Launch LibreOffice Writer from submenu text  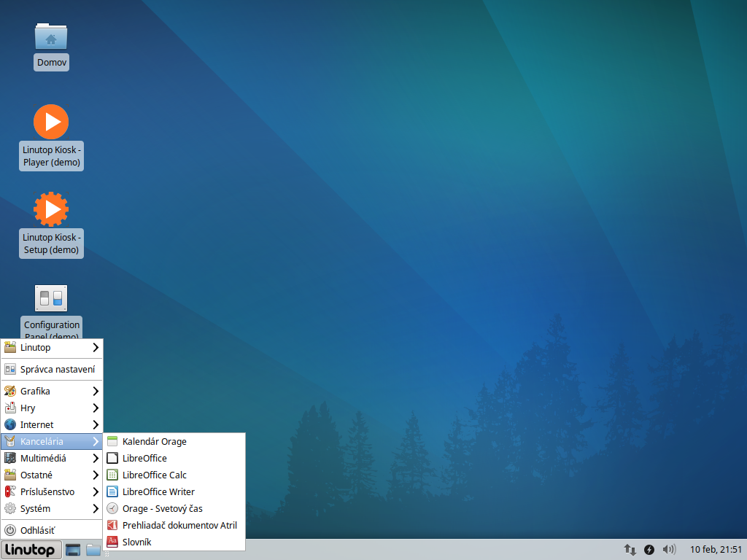(x=158, y=492)
